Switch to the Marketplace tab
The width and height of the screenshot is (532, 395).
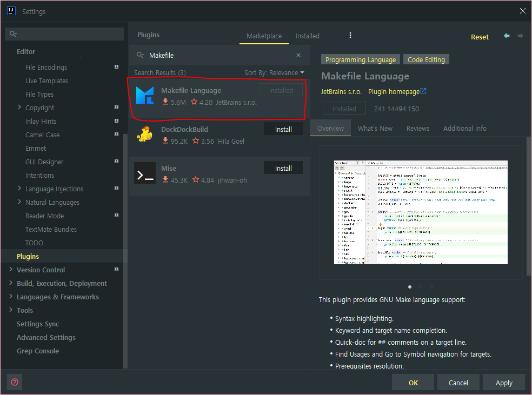click(x=264, y=36)
